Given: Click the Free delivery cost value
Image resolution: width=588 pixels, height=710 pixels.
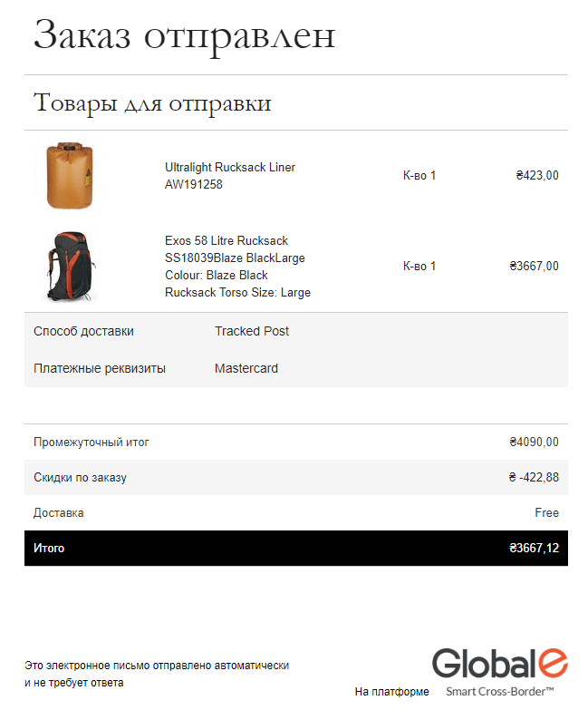Looking at the screenshot, I should (547, 512).
